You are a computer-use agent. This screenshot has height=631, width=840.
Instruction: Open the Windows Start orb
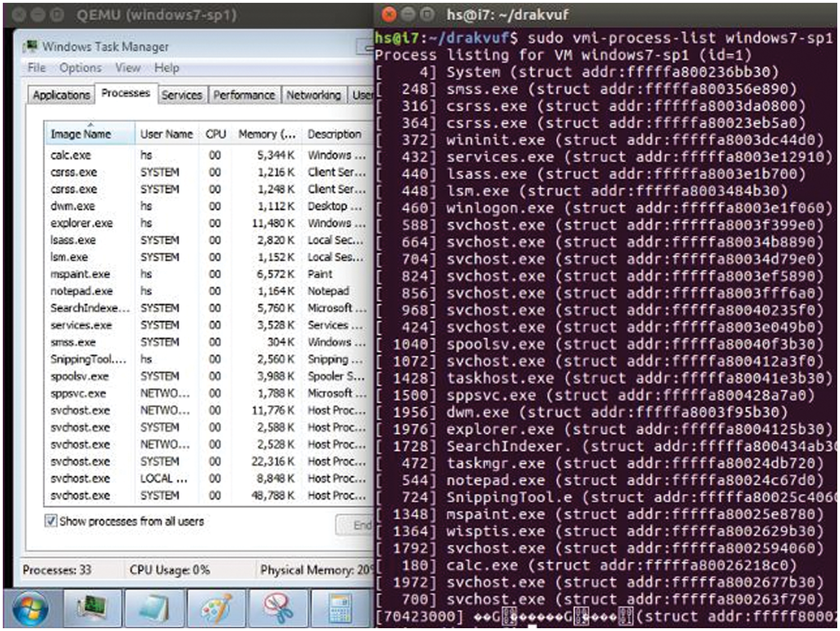pyautogui.click(x=30, y=609)
